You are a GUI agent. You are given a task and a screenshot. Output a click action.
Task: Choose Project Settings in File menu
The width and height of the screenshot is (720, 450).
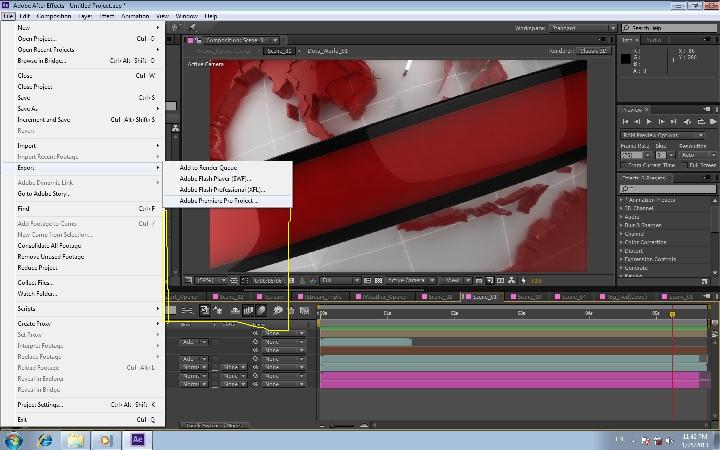pyautogui.click(x=83, y=405)
